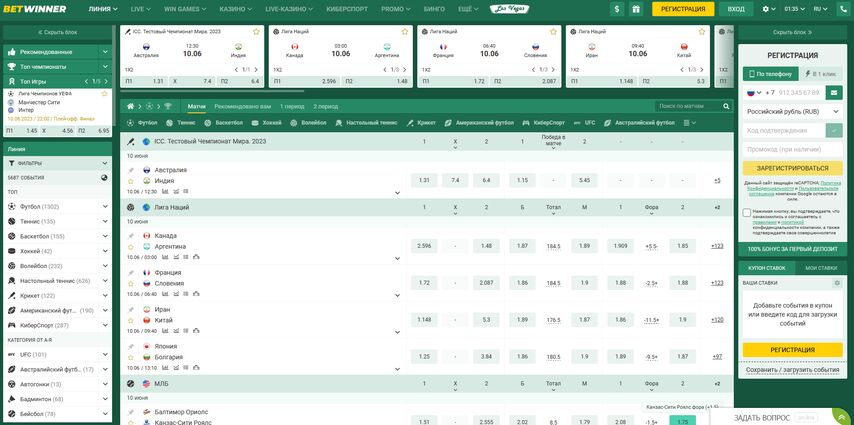854x425 pixels.
Task: Open КАЗИНО menu
Action: click(235, 9)
